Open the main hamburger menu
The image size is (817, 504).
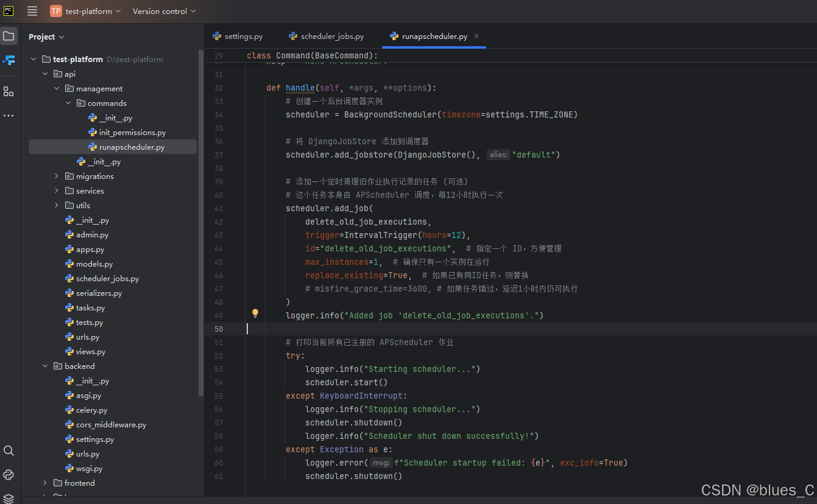coord(32,11)
